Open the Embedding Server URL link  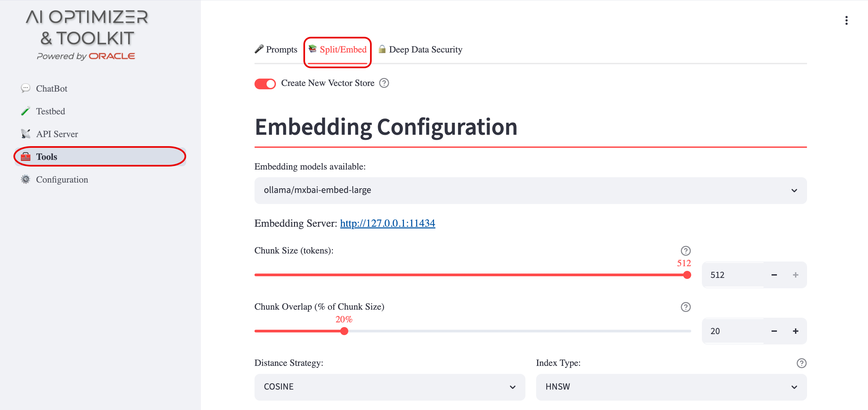coord(387,223)
